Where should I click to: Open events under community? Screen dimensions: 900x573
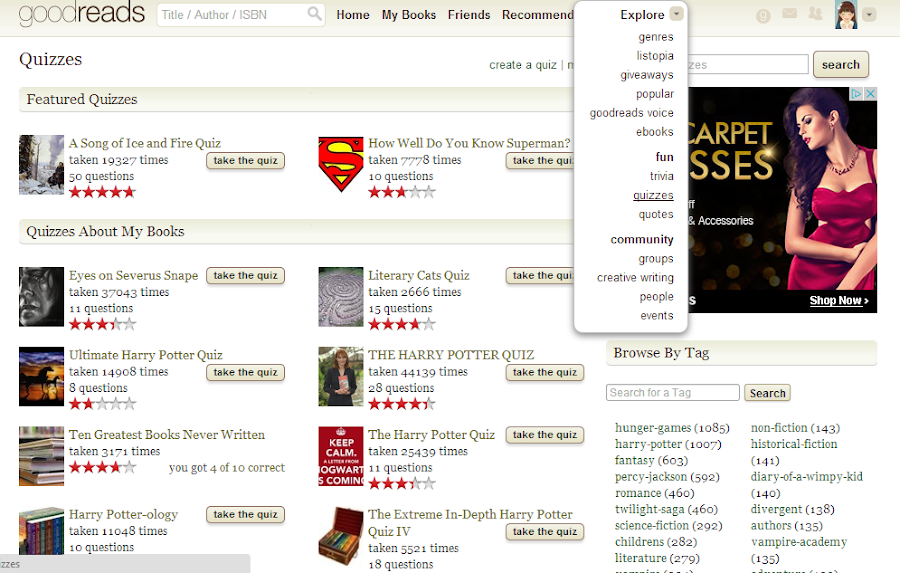coord(657,315)
